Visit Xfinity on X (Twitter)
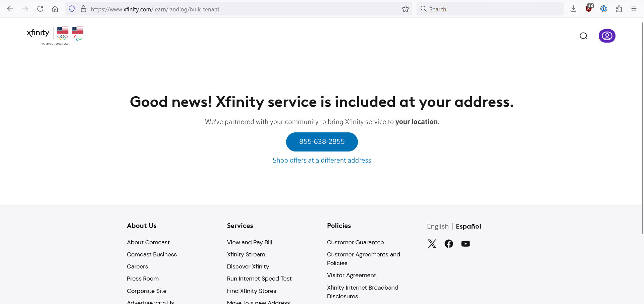The width and height of the screenshot is (644, 304). point(432,244)
